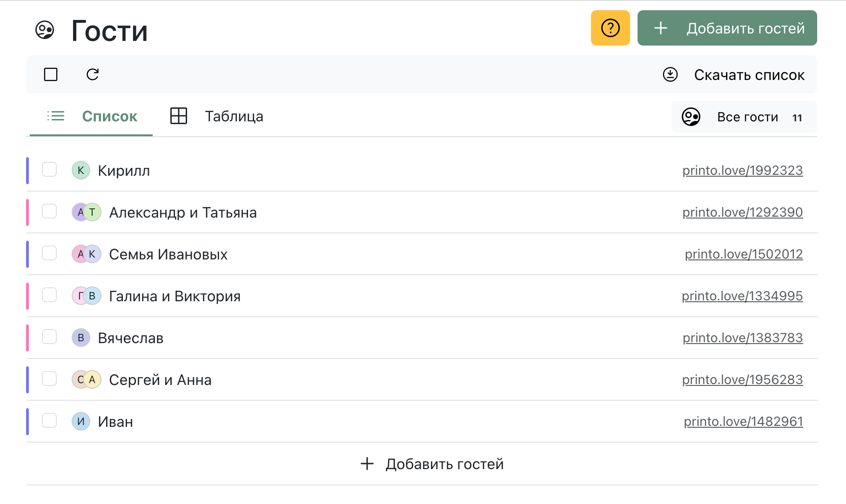Click the download icon next to Скачать список
Viewport: 846px width, 504px height.
(670, 74)
